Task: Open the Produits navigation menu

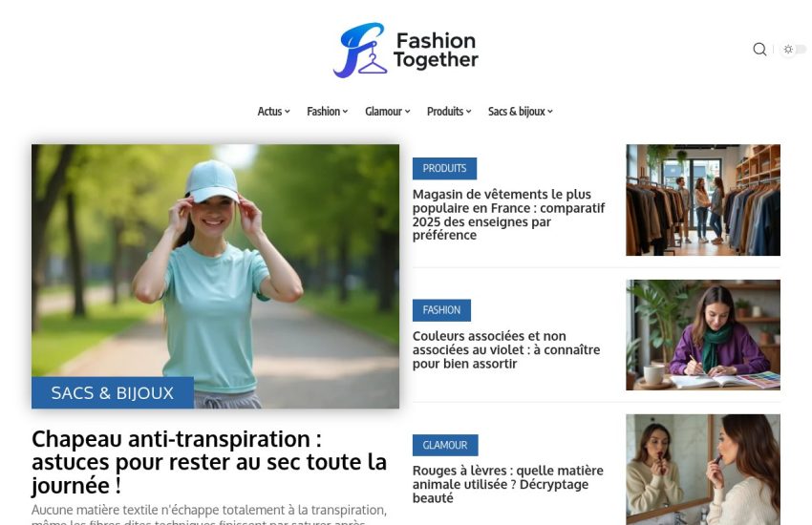Action: 449,112
